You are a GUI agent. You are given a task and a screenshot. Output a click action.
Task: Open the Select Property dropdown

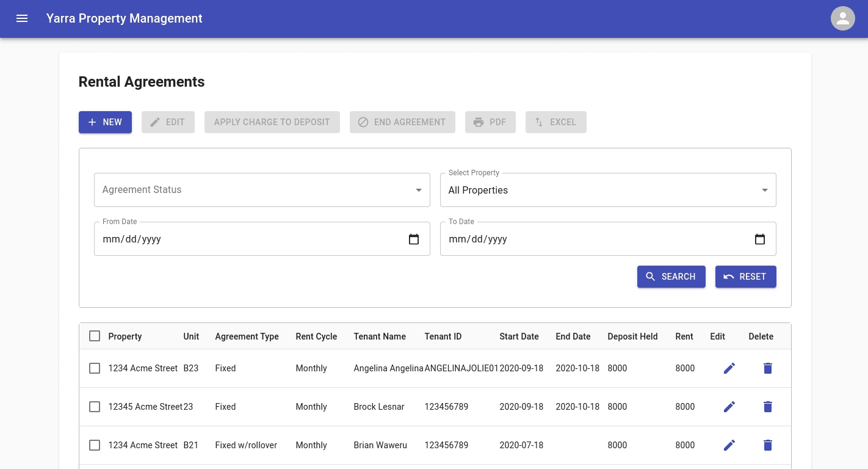coord(608,190)
